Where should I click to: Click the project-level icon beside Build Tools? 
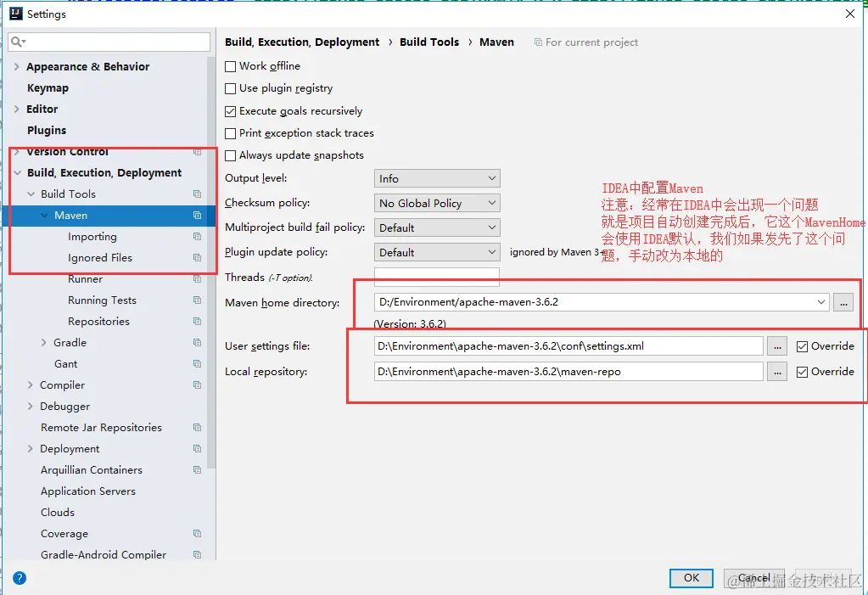pyautogui.click(x=197, y=194)
